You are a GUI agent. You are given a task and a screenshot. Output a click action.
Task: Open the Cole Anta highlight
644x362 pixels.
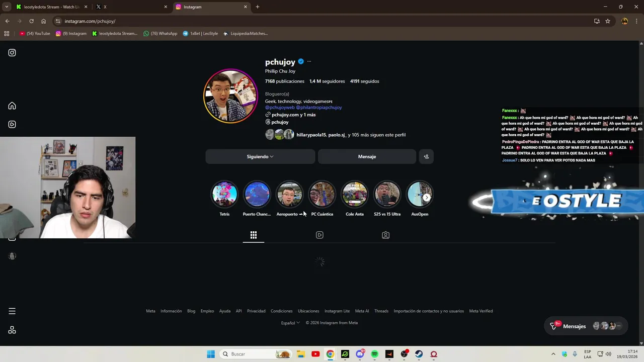tap(355, 194)
